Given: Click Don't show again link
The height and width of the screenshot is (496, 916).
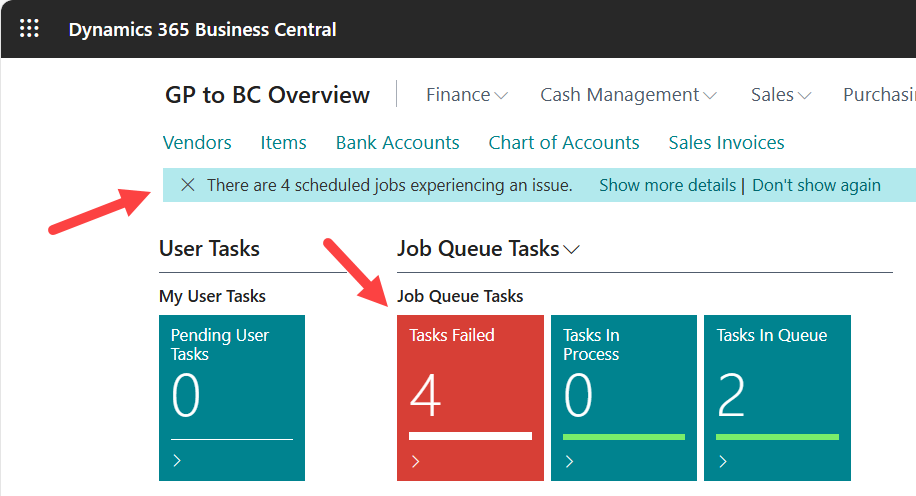Looking at the screenshot, I should 816,185.
